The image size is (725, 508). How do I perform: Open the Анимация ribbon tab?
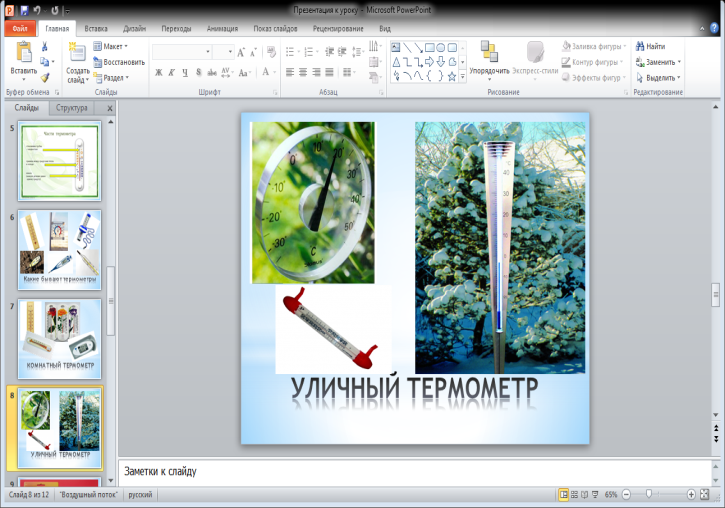point(222,29)
